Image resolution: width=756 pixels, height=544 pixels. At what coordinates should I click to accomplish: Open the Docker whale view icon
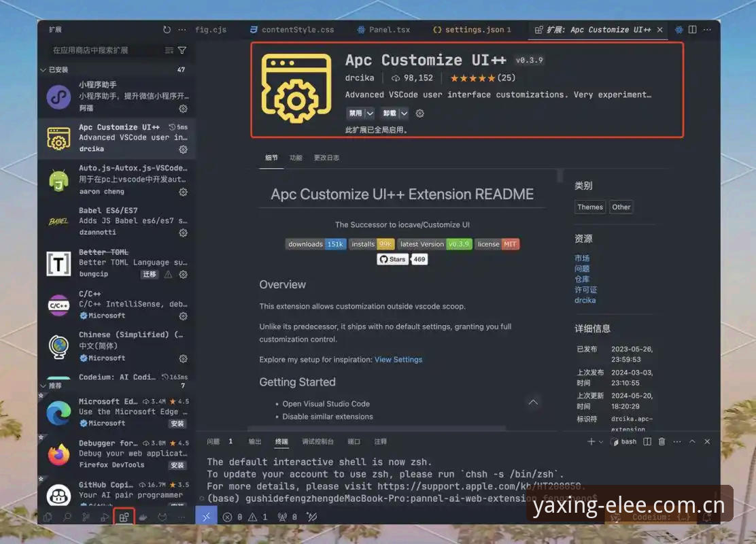coord(143,517)
